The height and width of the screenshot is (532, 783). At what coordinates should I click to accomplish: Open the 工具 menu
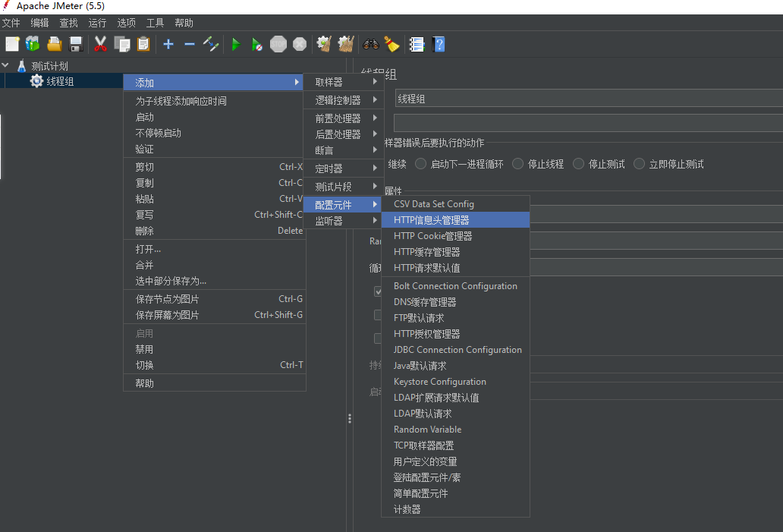pos(155,22)
